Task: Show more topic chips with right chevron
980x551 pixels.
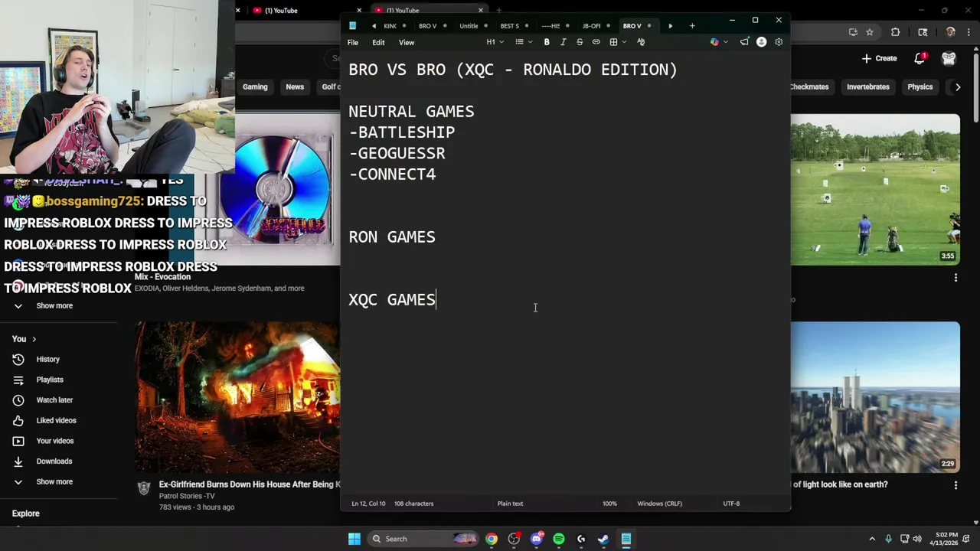Action: click(957, 87)
